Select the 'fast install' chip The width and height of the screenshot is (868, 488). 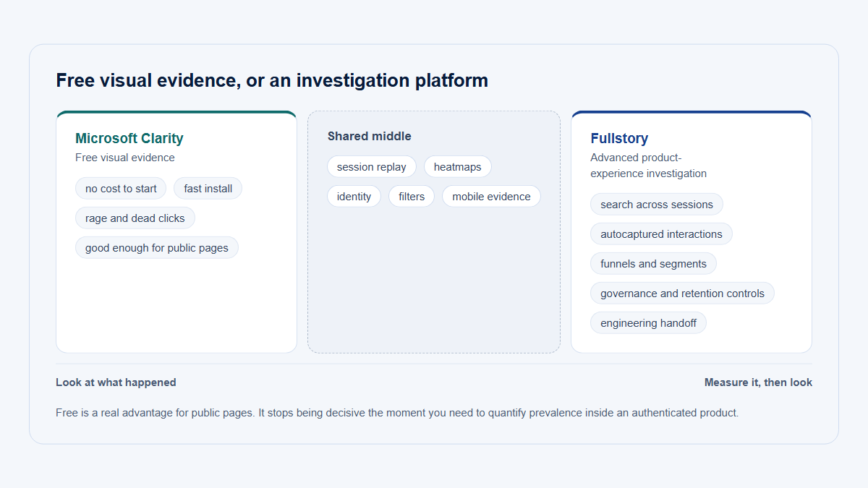pyautogui.click(x=208, y=189)
